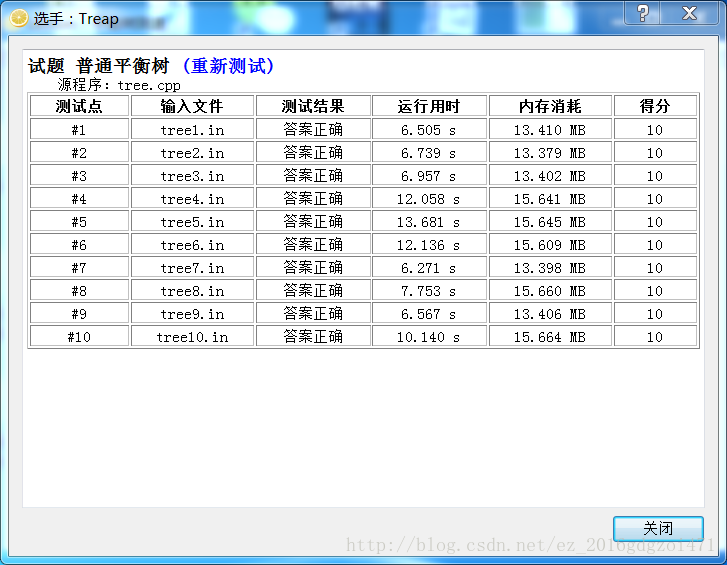The image size is (727, 565).
Task: Click the #10 test point cell
Action: click(x=79, y=336)
